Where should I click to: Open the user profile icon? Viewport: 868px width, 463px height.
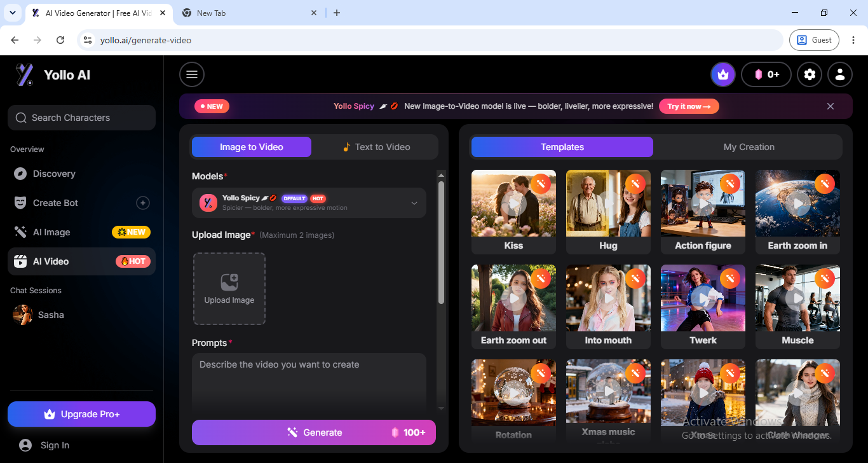pyautogui.click(x=840, y=74)
